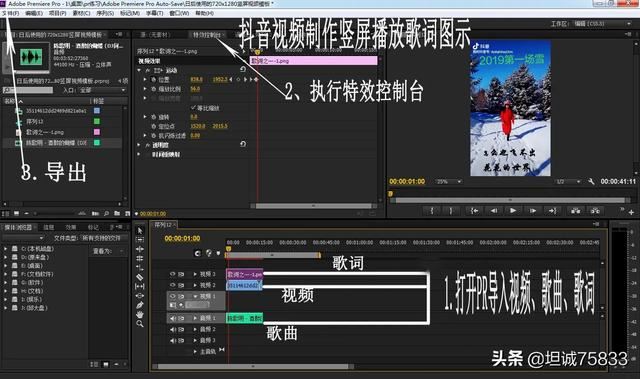Create a new bin in project panel
640x379 pixels.
coord(117,213)
